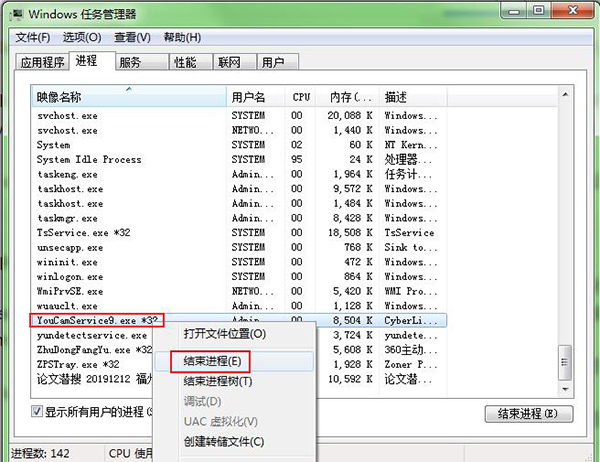Switch to the 服务 tab
The image size is (600, 462).
pyautogui.click(x=129, y=62)
